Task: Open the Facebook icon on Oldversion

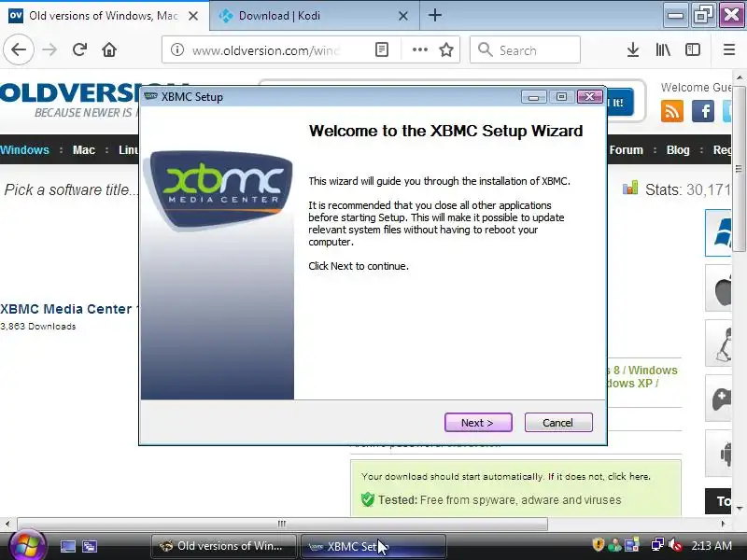Action: pos(703,111)
